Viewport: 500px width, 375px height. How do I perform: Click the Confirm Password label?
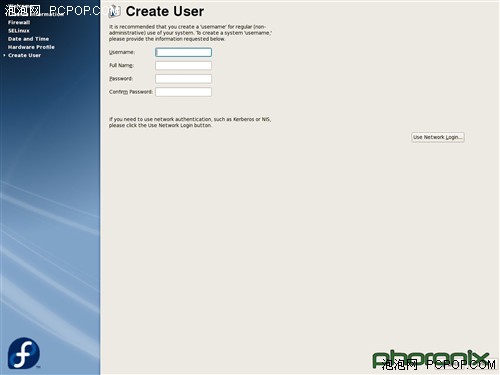tap(131, 92)
